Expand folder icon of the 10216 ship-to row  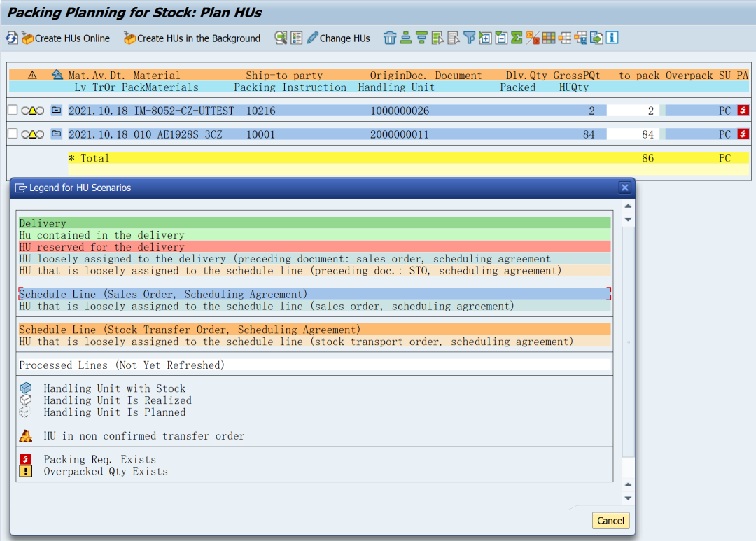(57, 111)
